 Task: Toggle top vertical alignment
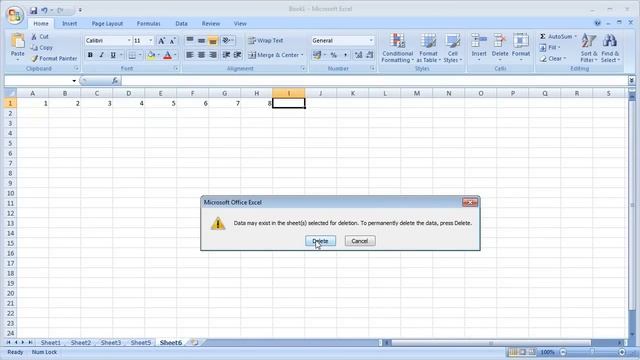(190, 40)
